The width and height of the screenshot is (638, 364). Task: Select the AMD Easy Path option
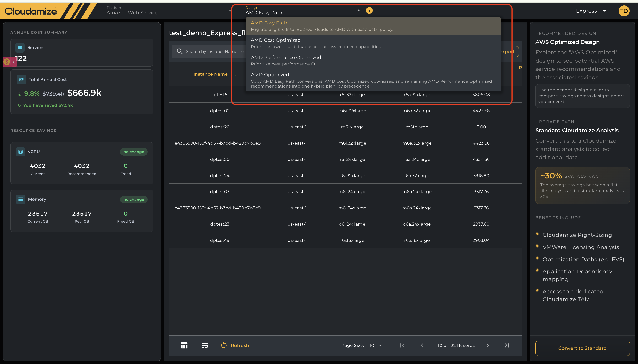[x=373, y=26]
